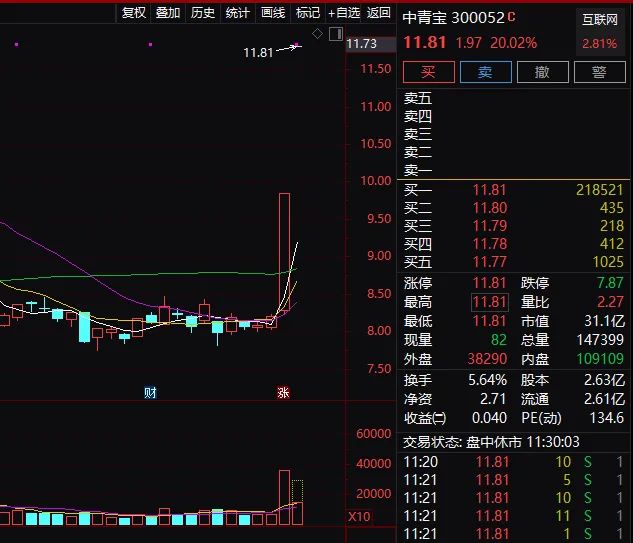Viewport: 633px width, 543px height.
Task: Open the 统计 statistics menu
Action: click(238, 13)
